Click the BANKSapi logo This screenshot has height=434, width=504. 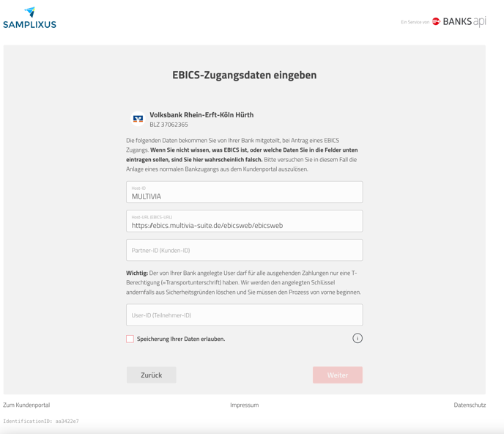pos(459,21)
